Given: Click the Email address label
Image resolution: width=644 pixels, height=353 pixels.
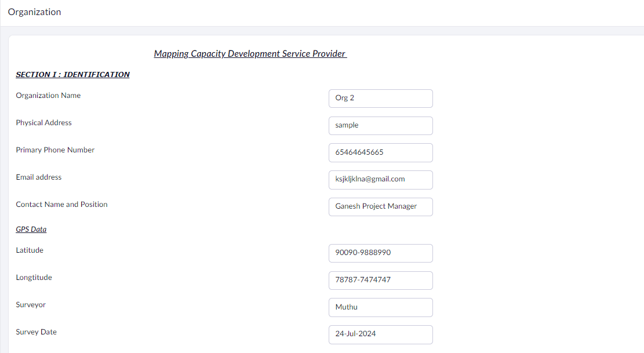Looking at the screenshot, I should tap(39, 177).
